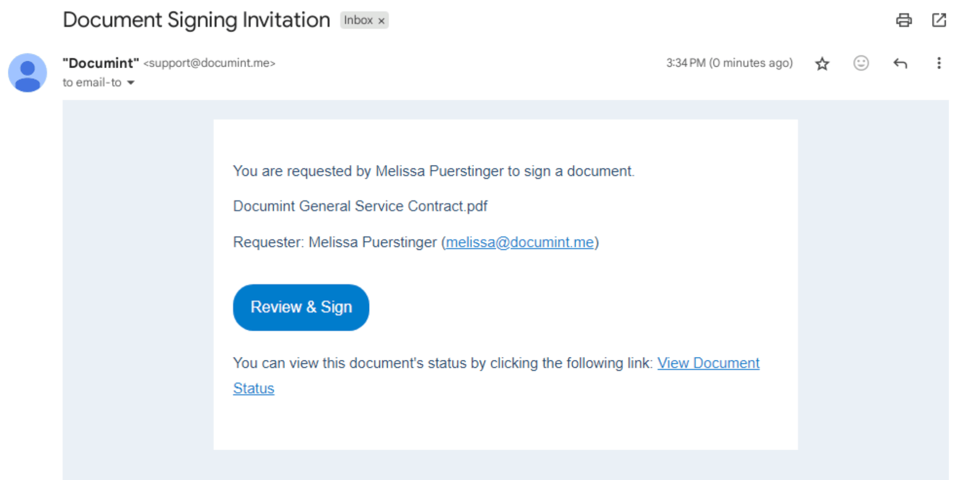
Task: Open the melissa@documint.me email link
Action: (519, 242)
